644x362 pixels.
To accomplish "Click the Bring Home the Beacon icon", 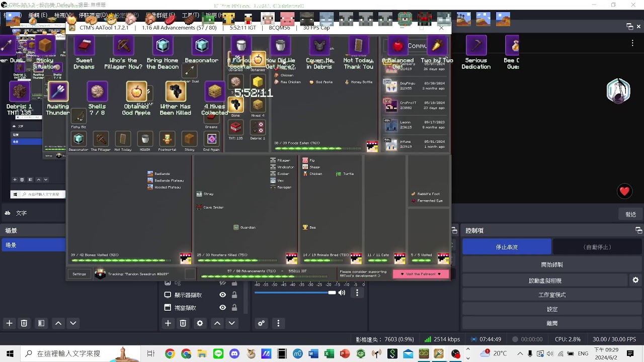I will (163, 46).
